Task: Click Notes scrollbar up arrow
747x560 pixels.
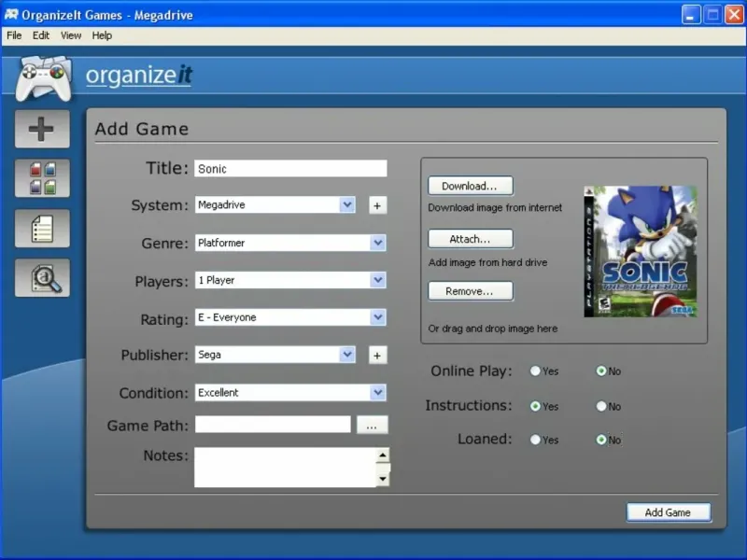Action: coord(383,455)
